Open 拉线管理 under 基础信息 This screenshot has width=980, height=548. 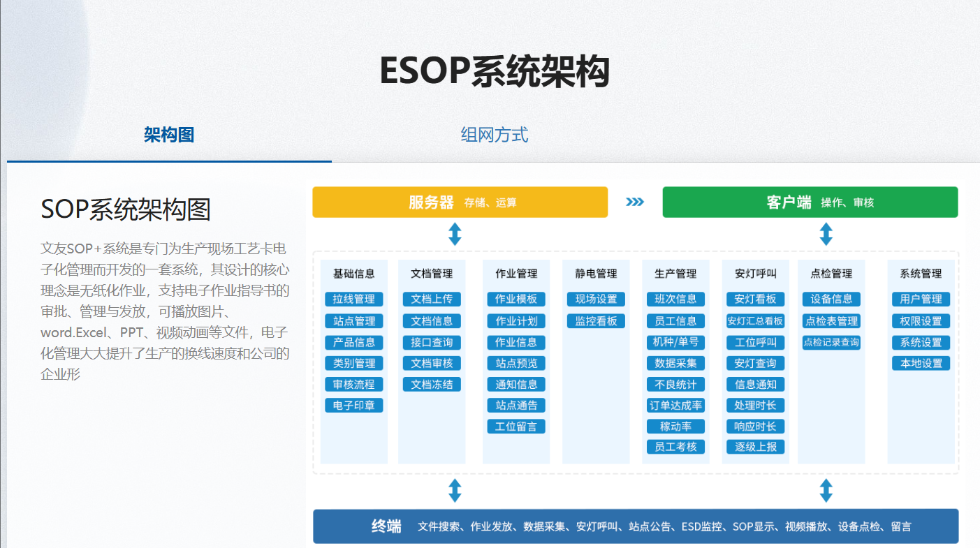[353, 299]
